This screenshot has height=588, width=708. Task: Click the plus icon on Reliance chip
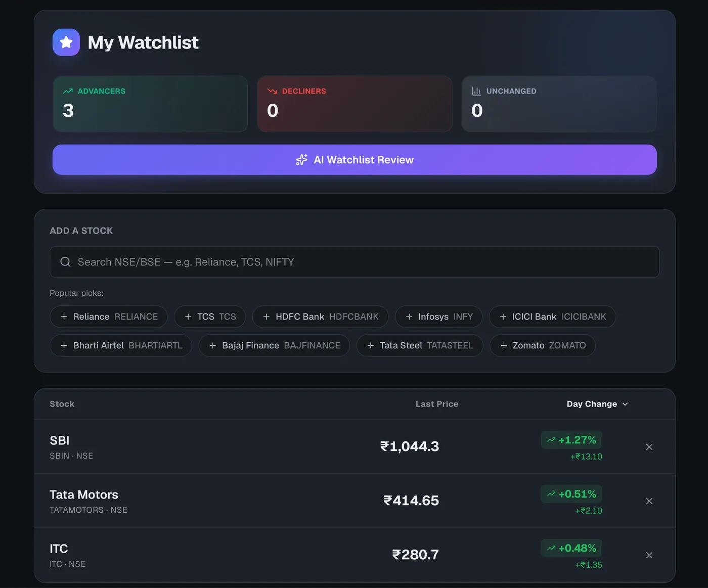click(x=64, y=317)
